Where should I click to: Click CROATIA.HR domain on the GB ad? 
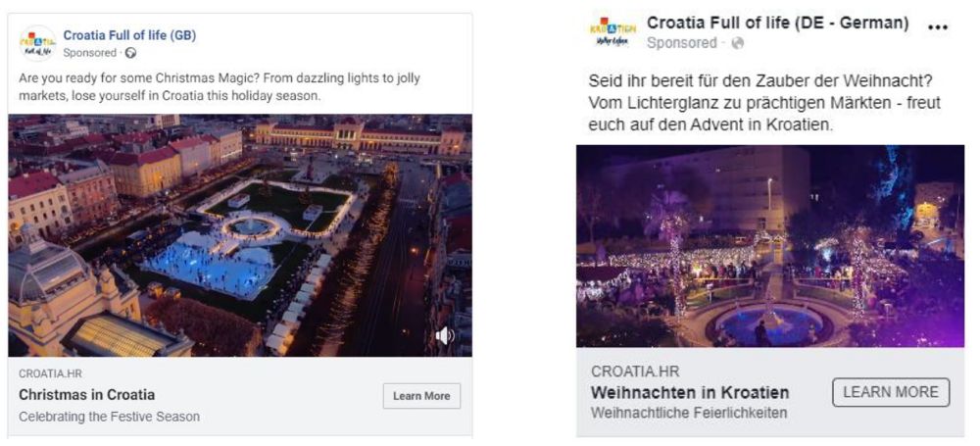(45, 373)
